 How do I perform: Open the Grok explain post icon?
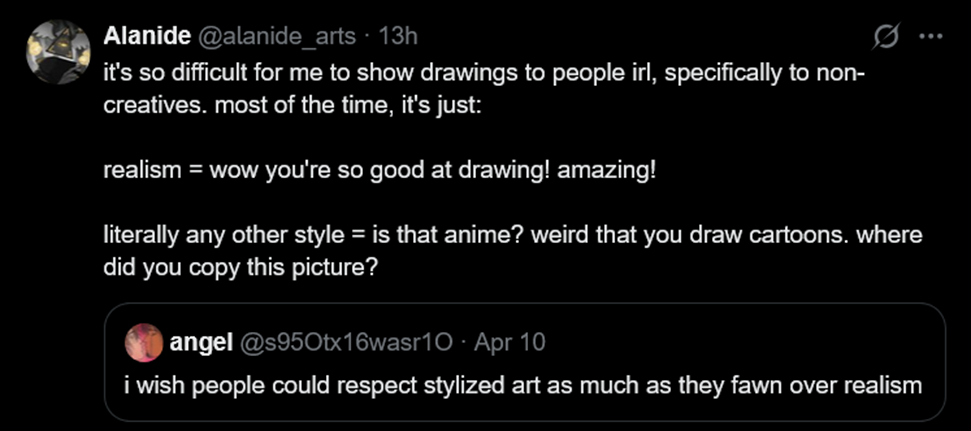pyautogui.click(x=885, y=37)
